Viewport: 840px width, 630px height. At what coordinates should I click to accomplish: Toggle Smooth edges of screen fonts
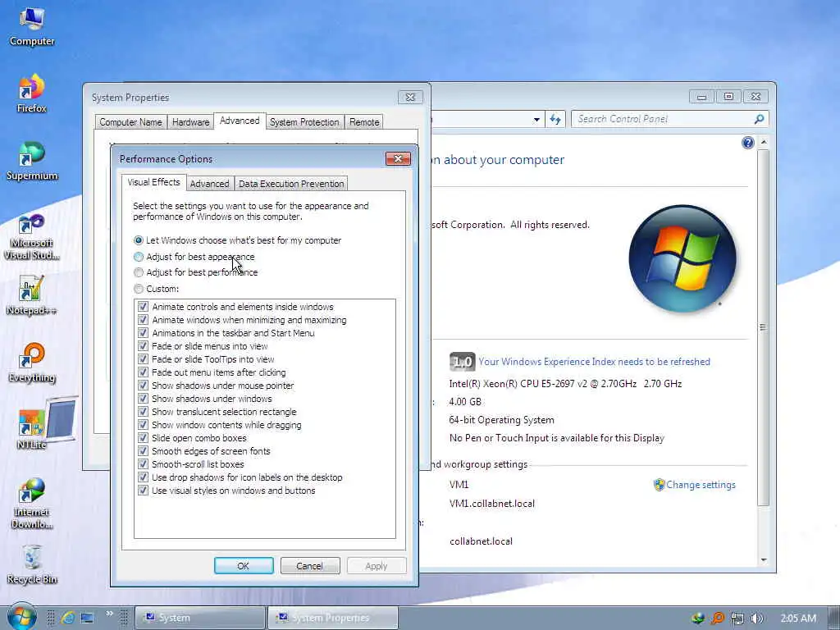pos(143,451)
